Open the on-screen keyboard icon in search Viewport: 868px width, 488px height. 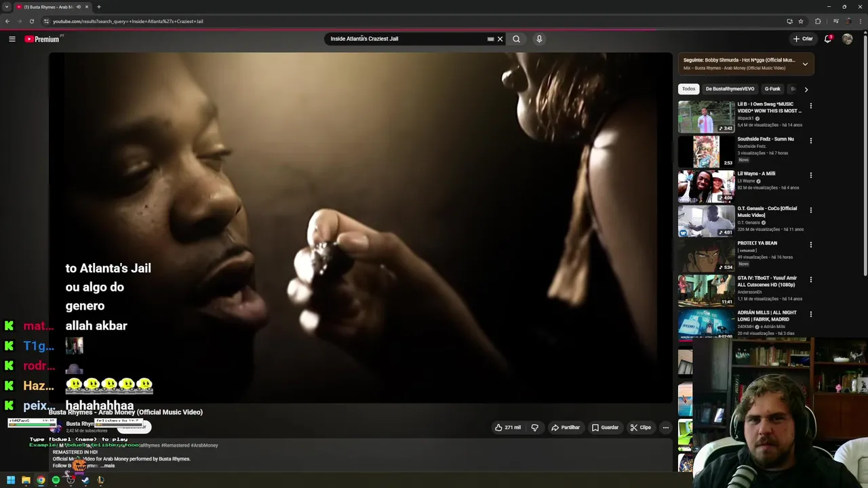click(x=490, y=39)
